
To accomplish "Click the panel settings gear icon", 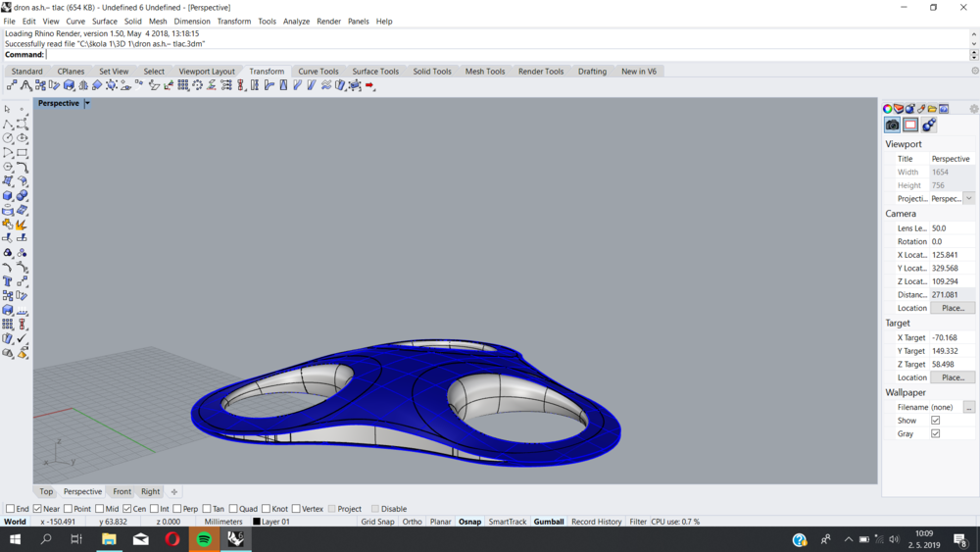I will pyautogui.click(x=973, y=109).
